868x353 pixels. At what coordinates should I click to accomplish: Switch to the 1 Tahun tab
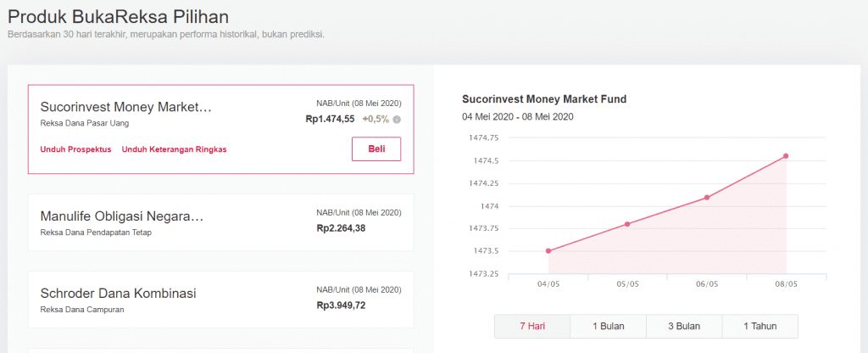pyautogui.click(x=759, y=327)
